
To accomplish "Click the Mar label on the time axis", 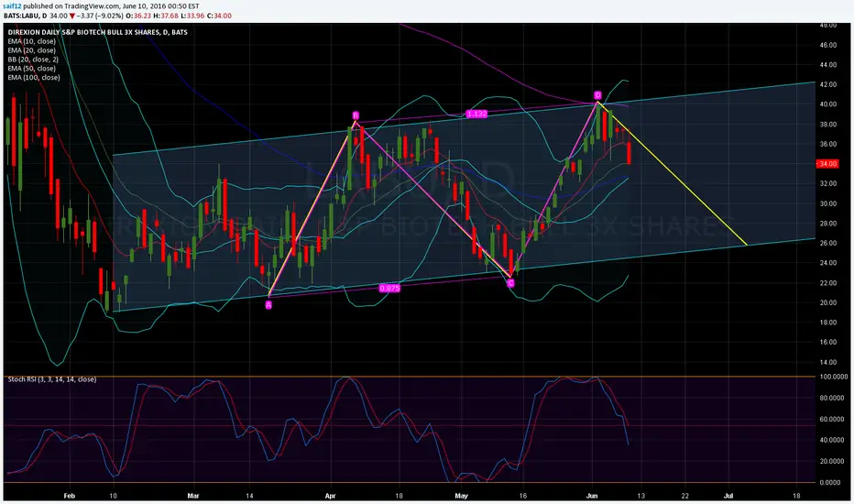I will pyautogui.click(x=192, y=496).
